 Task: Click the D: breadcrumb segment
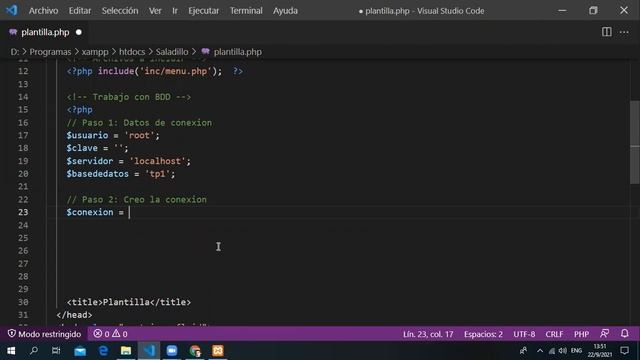pyautogui.click(x=15, y=52)
